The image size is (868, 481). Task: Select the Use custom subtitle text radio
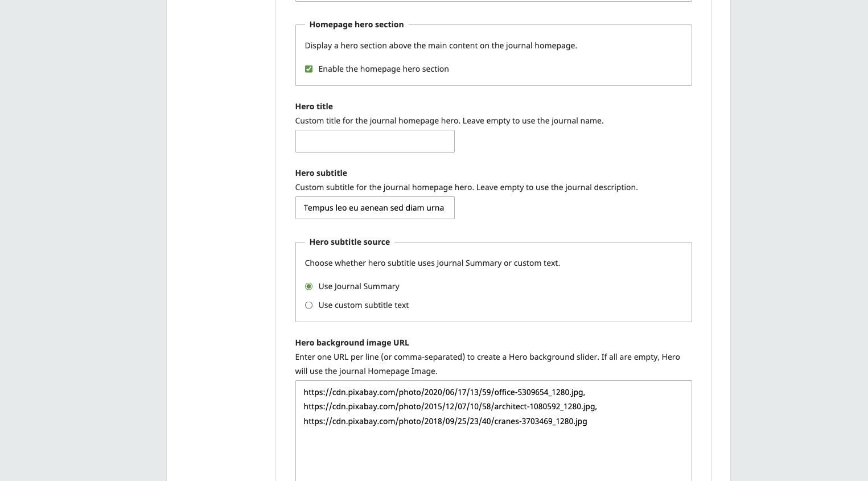(308, 305)
